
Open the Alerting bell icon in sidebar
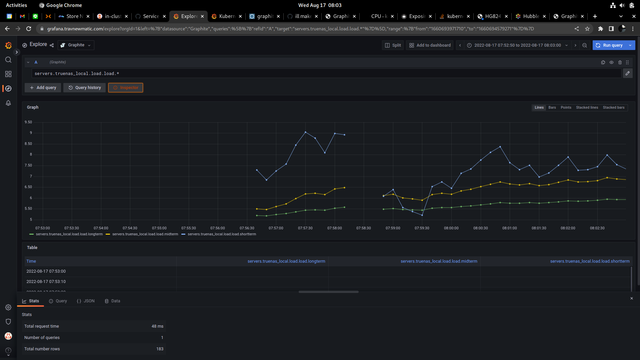pos(8,103)
